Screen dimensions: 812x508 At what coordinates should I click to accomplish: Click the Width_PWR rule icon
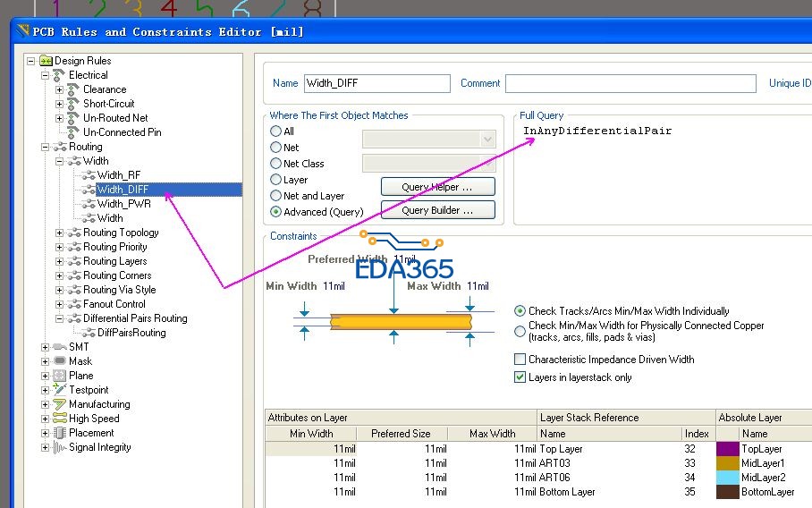89,204
